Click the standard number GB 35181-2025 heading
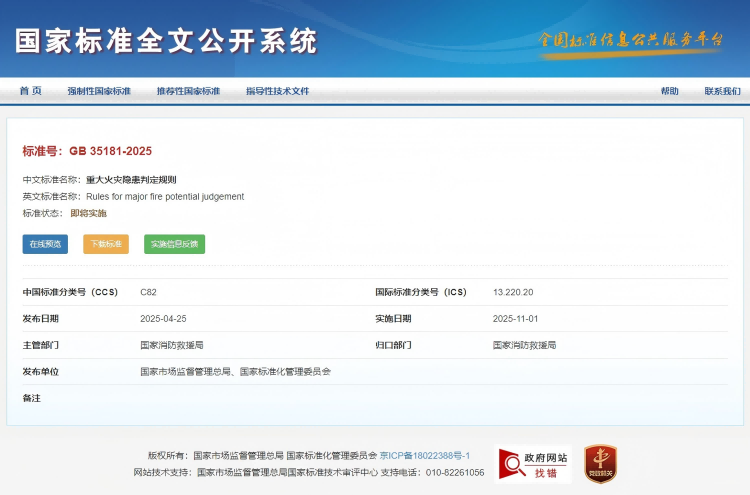The width and height of the screenshot is (750, 495). pos(87,151)
